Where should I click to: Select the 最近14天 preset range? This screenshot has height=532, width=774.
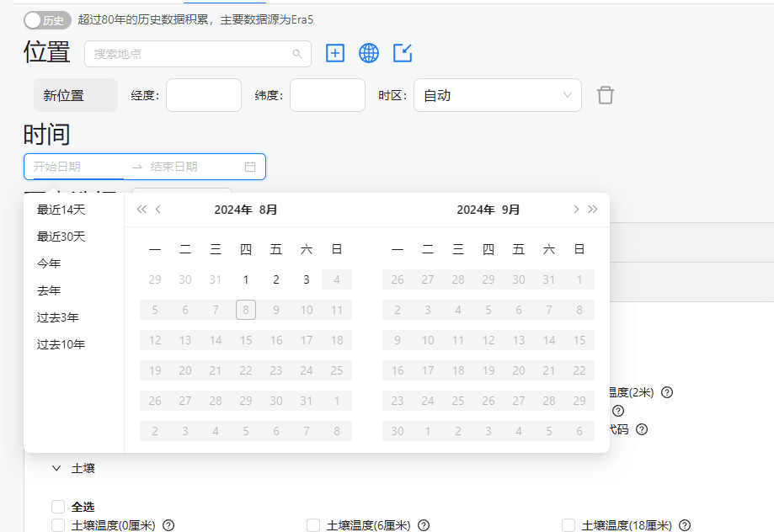tap(61, 210)
